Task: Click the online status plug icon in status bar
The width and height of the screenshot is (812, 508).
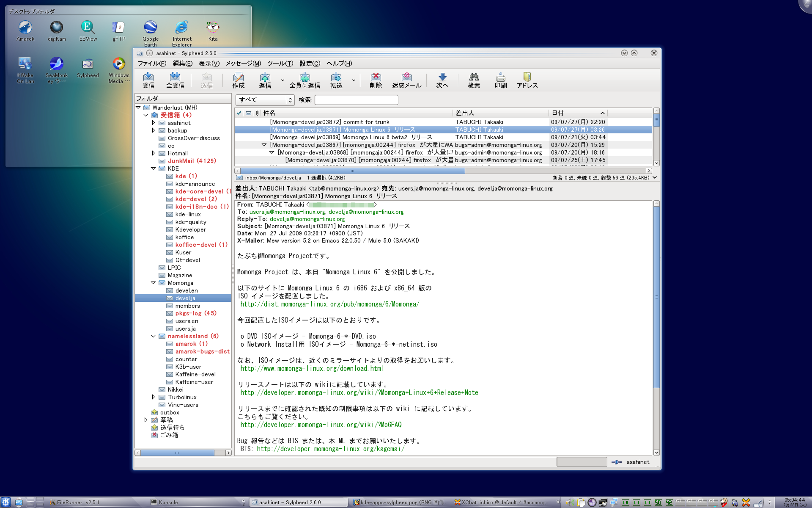Action: pos(616,462)
